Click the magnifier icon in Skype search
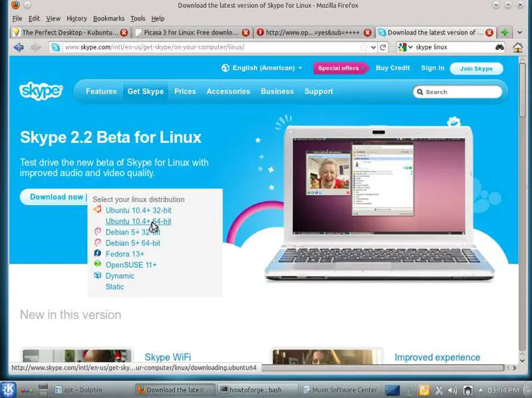 tap(420, 92)
